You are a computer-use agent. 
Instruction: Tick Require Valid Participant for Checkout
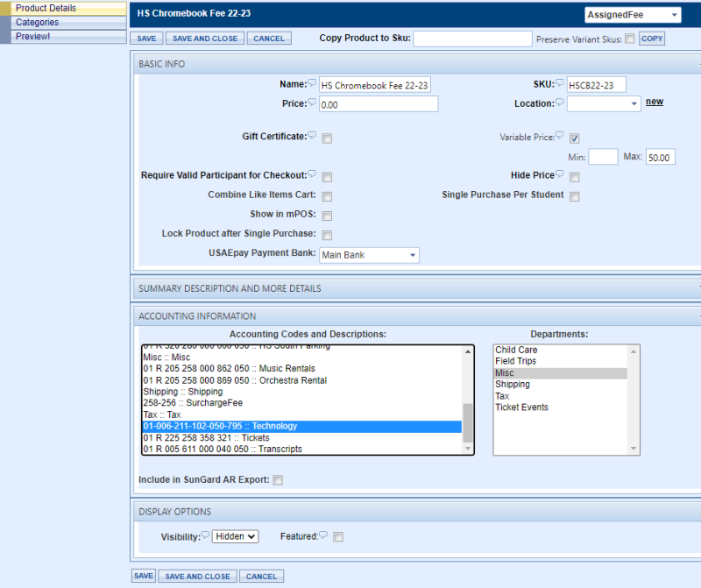[x=327, y=177]
